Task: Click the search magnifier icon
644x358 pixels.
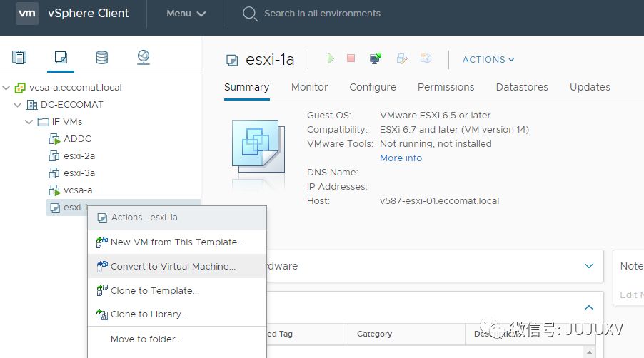Action: (x=250, y=14)
